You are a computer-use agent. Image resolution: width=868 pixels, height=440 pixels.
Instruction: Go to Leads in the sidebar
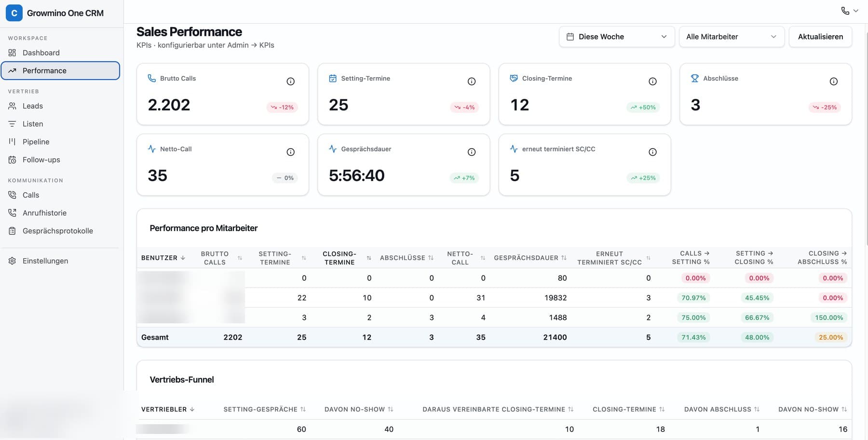tap(60, 106)
